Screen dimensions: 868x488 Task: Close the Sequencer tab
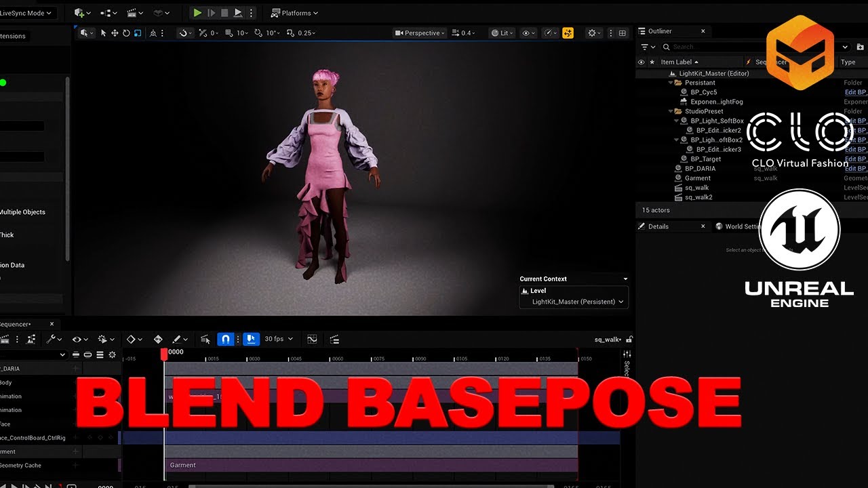[52, 324]
